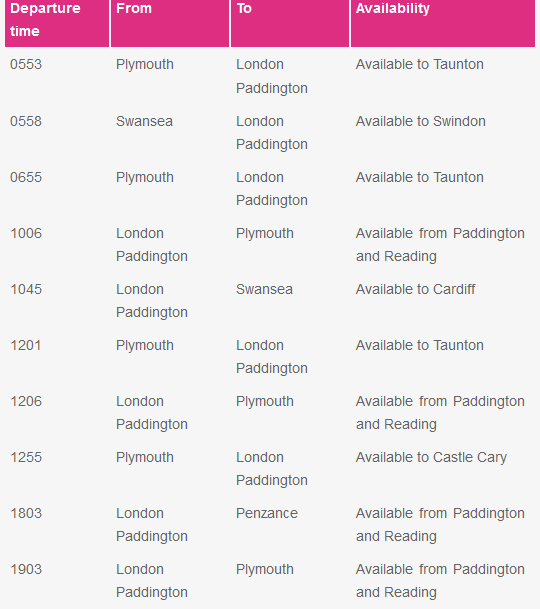This screenshot has width=540, height=609.
Task: Click the 1206 departure time
Action: (x=26, y=401)
